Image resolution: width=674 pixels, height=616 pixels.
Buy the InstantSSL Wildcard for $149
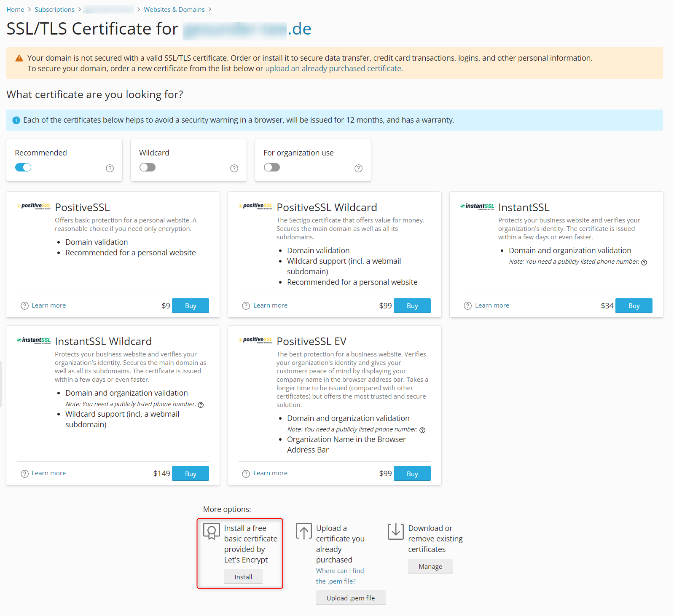(x=191, y=474)
